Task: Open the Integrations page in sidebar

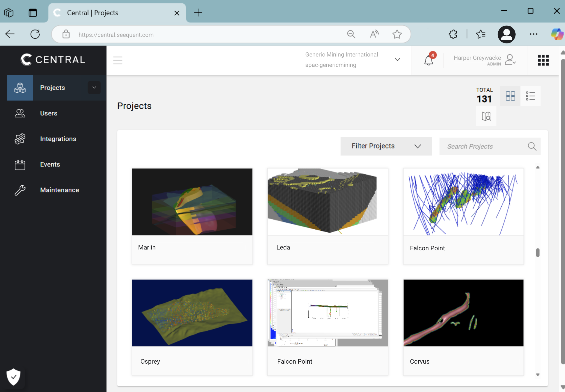Action: [58, 139]
